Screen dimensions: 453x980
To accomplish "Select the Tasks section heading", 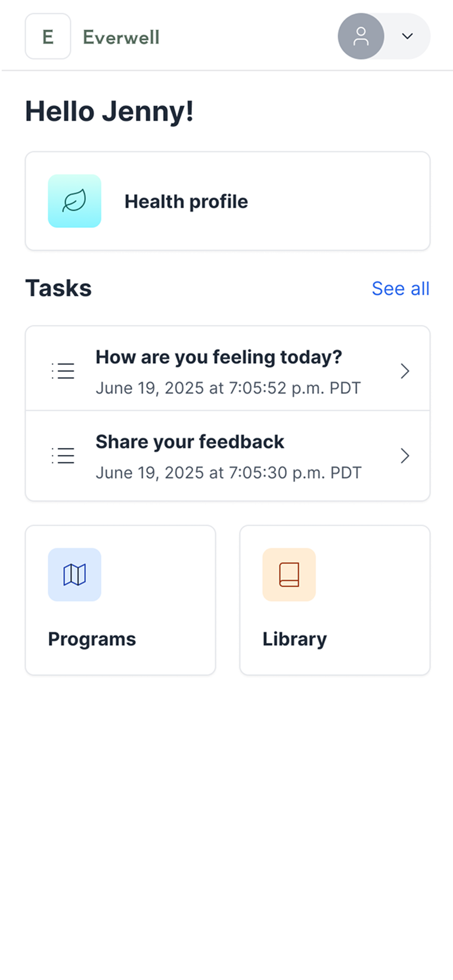I will (58, 288).
